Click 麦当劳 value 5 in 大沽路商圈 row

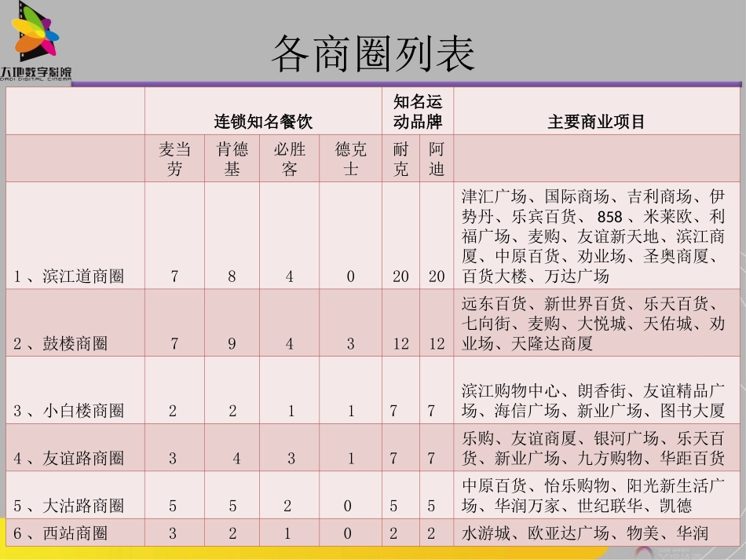point(173,506)
